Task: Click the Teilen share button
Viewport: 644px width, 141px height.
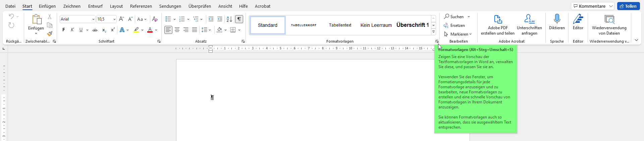Action: 628,6
